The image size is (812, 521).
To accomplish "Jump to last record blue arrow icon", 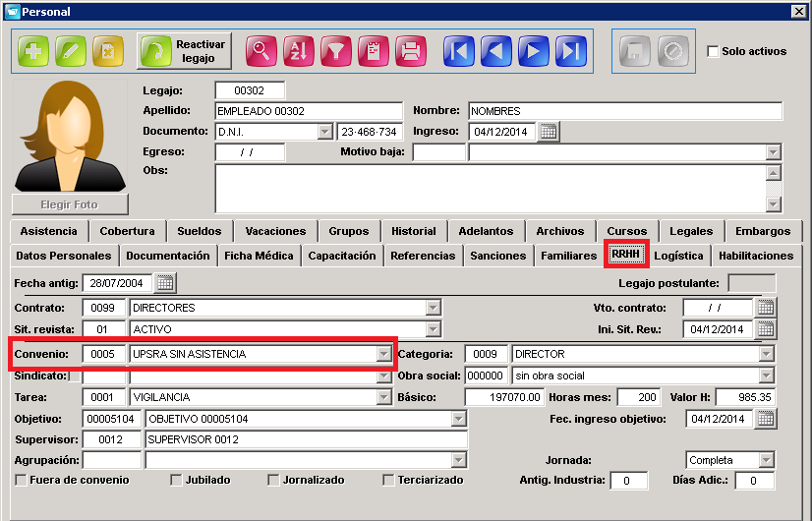I will (x=571, y=51).
